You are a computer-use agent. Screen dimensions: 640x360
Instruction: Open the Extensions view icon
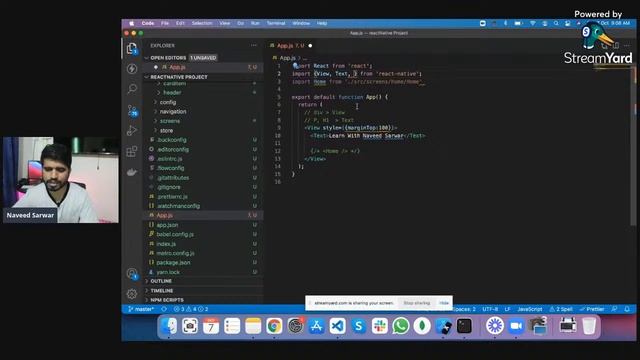tap(131, 151)
